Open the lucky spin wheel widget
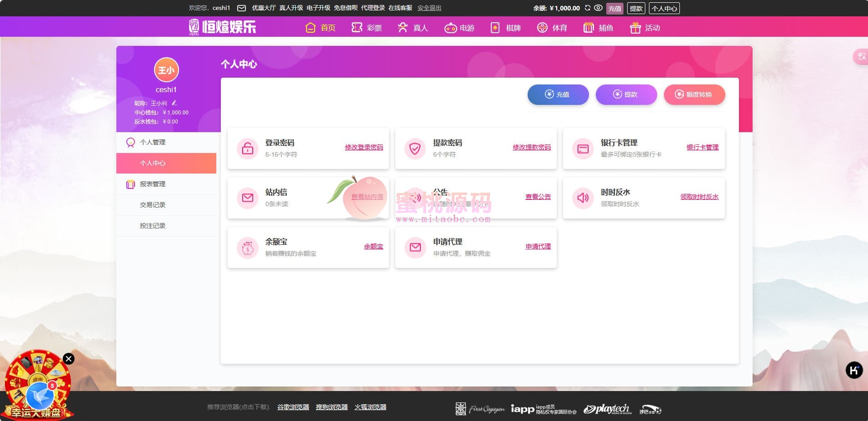 pos(37,386)
